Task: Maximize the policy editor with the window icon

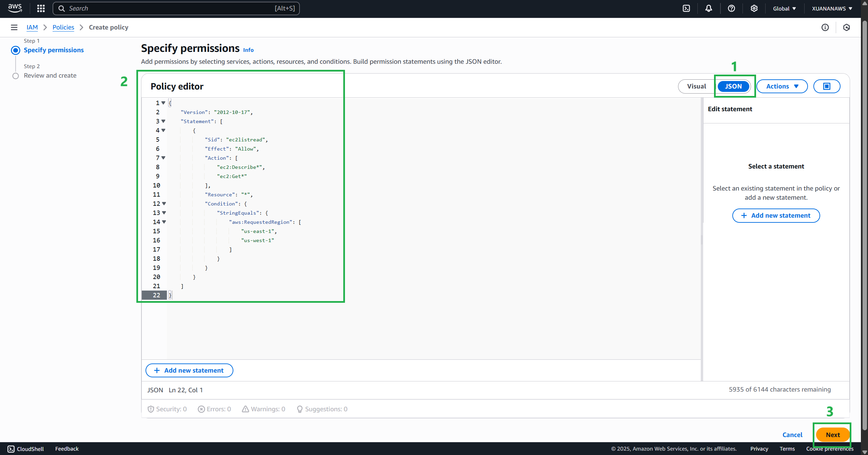Action: click(x=827, y=86)
